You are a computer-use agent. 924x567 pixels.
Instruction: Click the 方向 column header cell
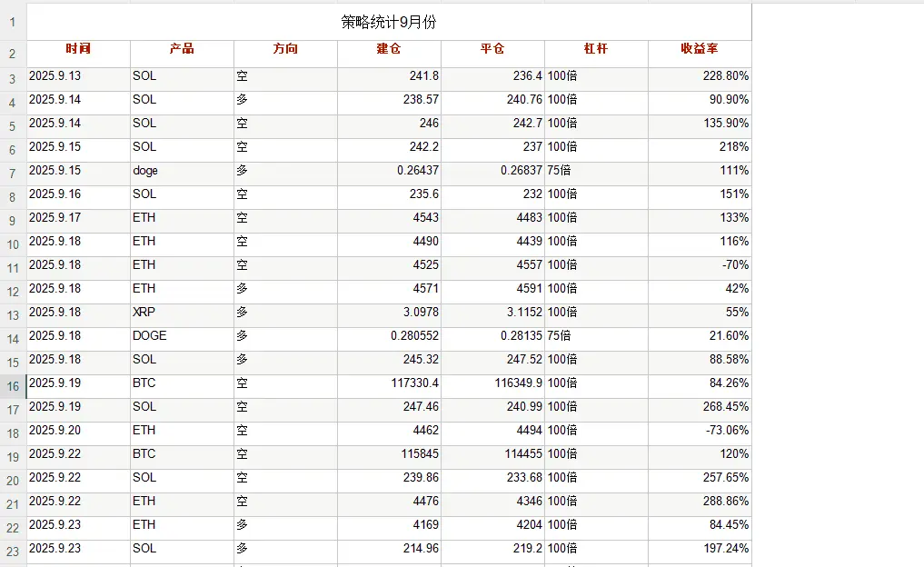click(286, 54)
